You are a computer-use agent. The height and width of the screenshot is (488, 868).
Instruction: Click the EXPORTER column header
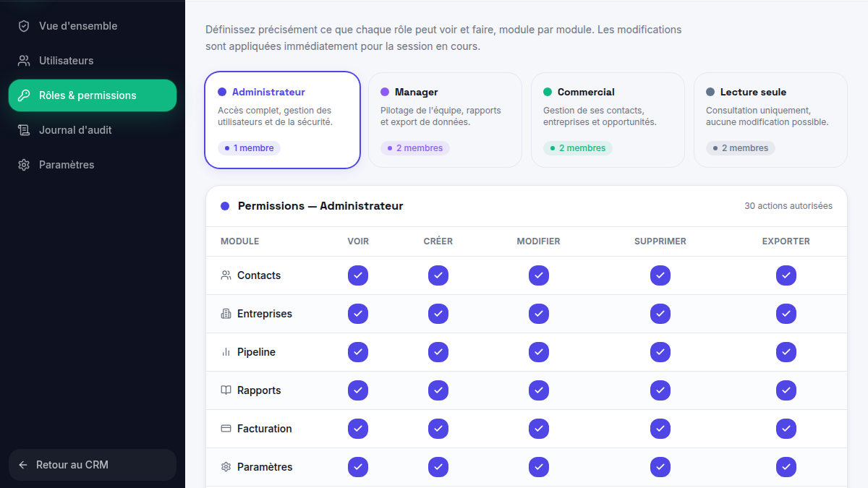tap(786, 241)
